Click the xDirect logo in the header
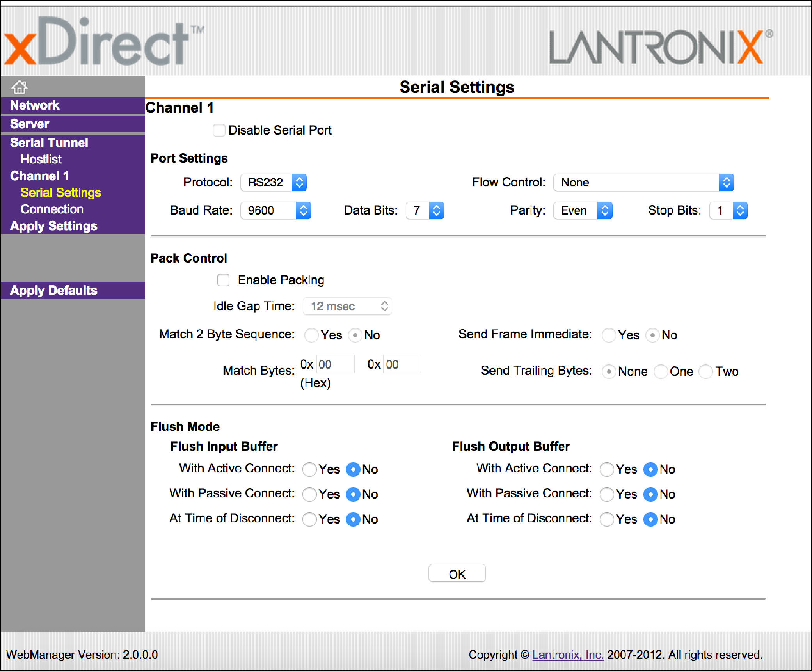This screenshot has width=812, height=671. [104, 41]
